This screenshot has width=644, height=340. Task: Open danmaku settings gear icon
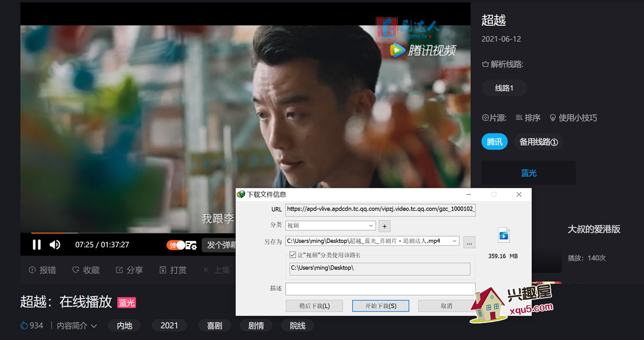pyautogui.click(x=192, y=245)
